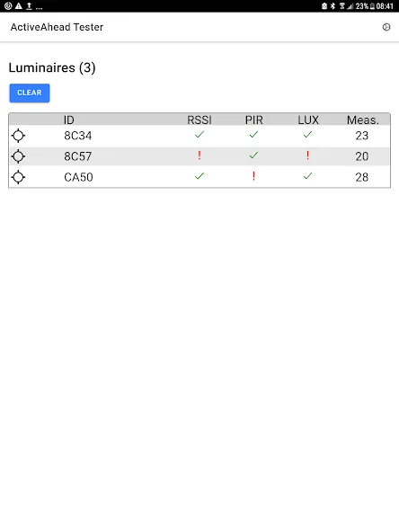Click the green LUX checkmark for CA50
399x532 pixels.
(x=307, y=176)
